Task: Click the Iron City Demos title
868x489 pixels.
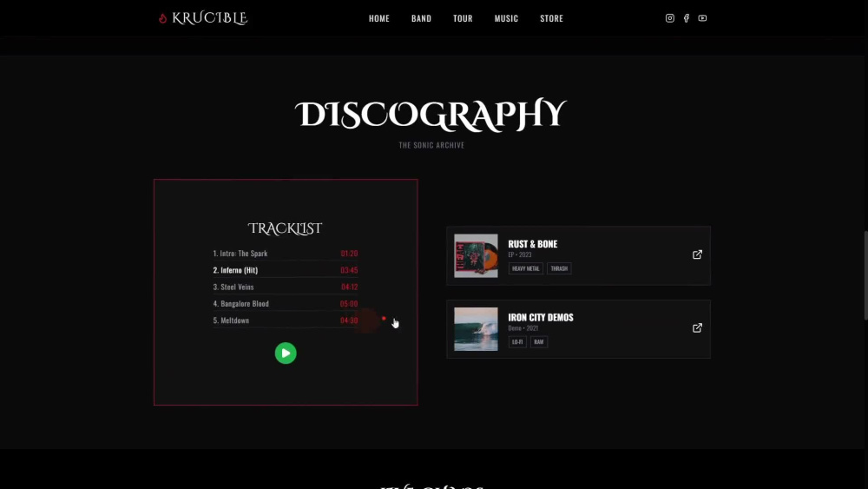Action: point(541,317)
